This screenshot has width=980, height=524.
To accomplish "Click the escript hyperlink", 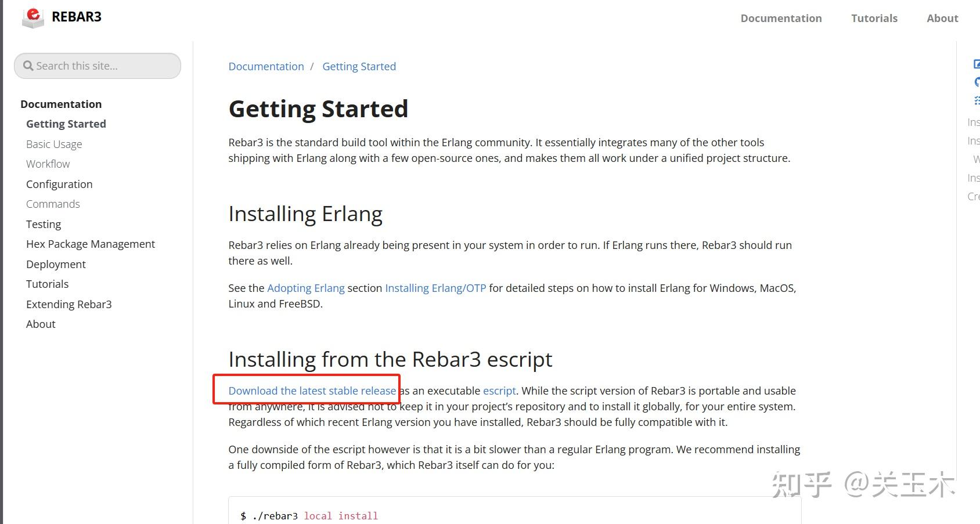I will coord(499,391).
